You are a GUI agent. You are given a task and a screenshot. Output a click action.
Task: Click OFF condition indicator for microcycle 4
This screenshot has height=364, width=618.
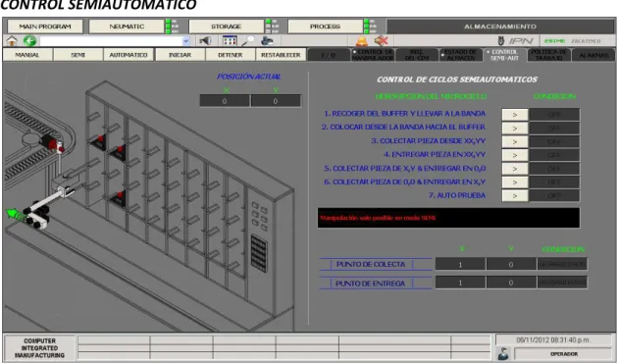pos(554,155)
